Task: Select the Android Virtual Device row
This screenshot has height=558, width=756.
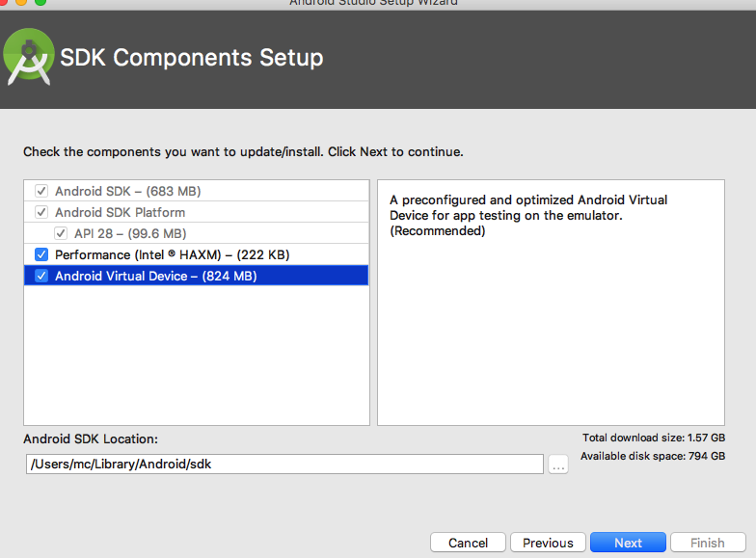Action: (197, 276)
